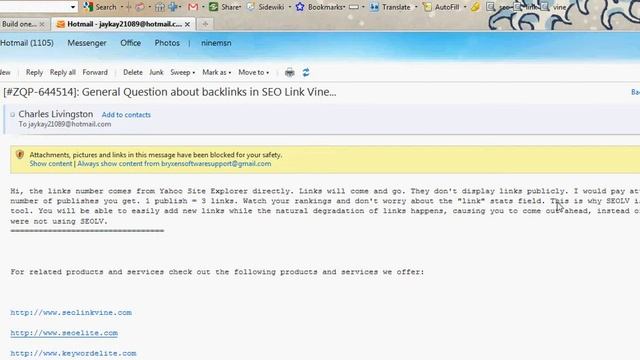The image size is (640, 360).
Task: Open the keywordelite.com link
Action: point(73,353)
